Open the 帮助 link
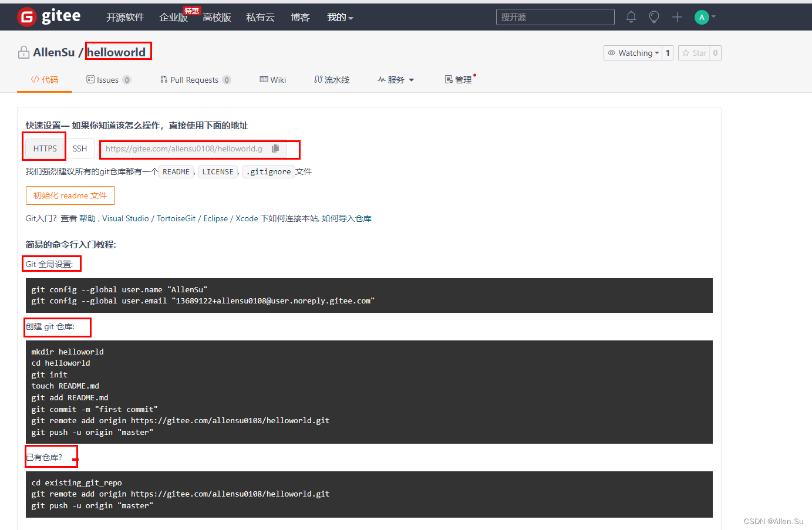 87,218
